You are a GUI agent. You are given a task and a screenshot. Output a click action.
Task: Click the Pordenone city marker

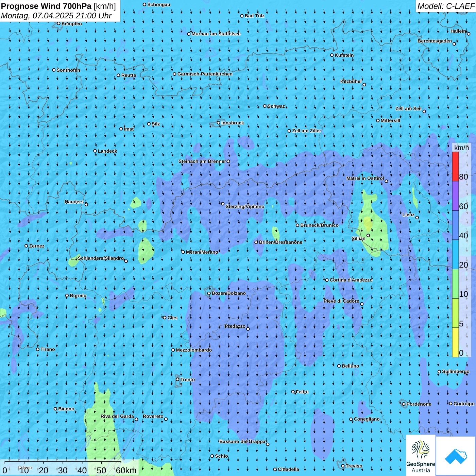pyautogui.click(x=404, y=404)
